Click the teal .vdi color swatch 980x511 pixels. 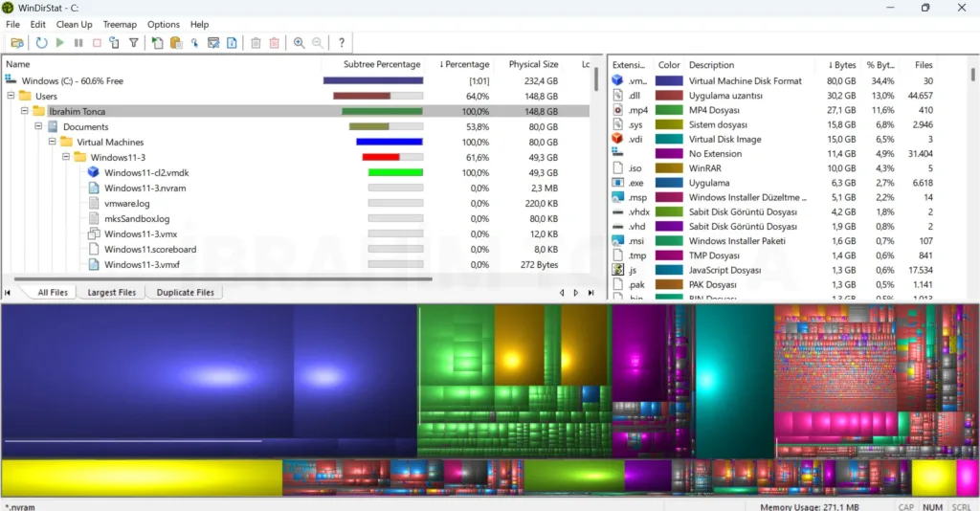669,139
